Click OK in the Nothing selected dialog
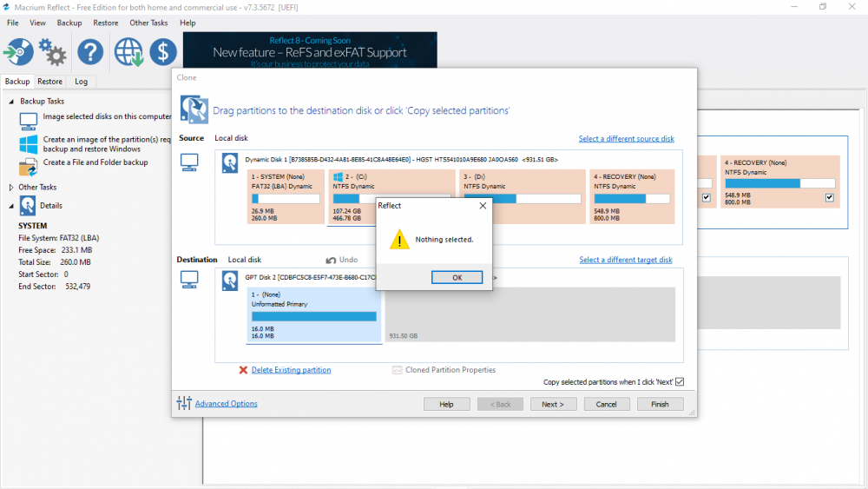Screen dimensions: 868x489 [x=457, y=277]
